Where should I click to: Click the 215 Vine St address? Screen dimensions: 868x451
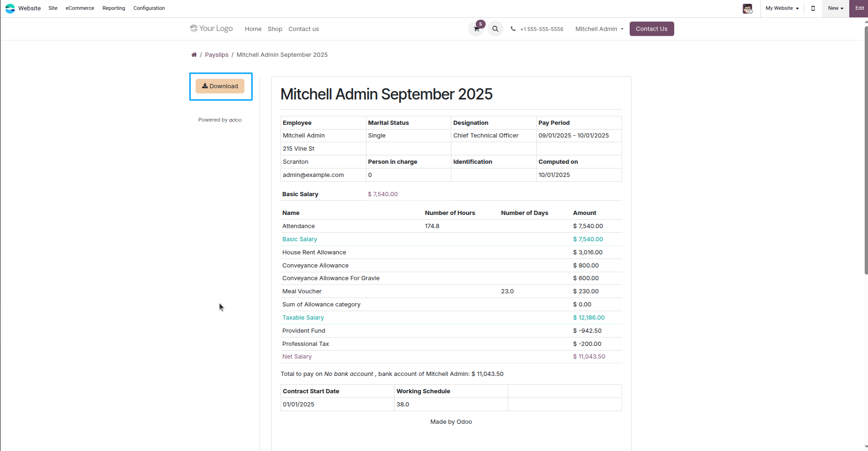(298, 149)
